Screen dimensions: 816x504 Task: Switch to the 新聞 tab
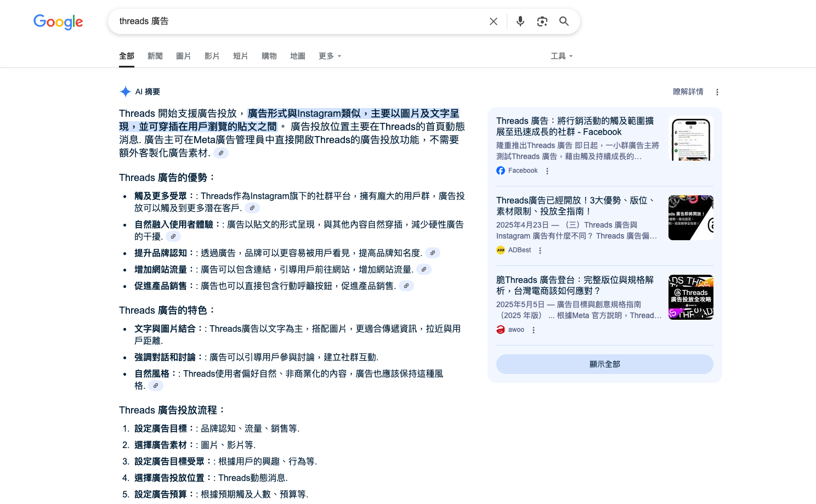point(155,56)
